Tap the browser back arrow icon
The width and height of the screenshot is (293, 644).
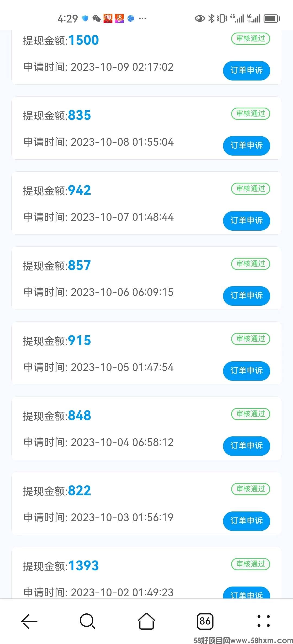point(29,621)
